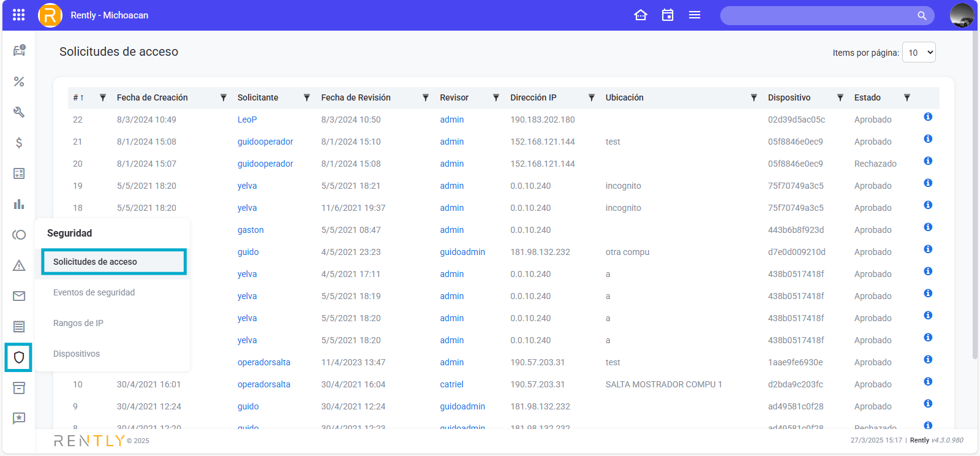Open filter for Dirección IP column
This screenshot has width=980, height=456.
[592, 97]
